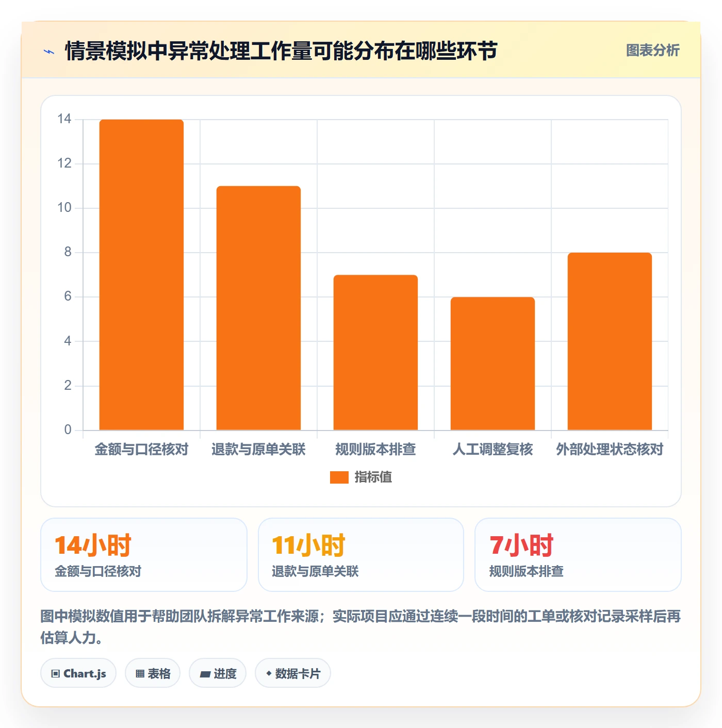Click x-axis label 退款与原单关联

tap(258, 450)
